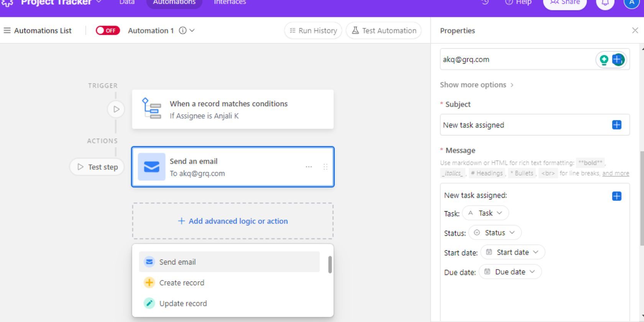Toggle the automation OFF switch on
The width and height of the screenshot is (644, 322).
click(108, 31)
